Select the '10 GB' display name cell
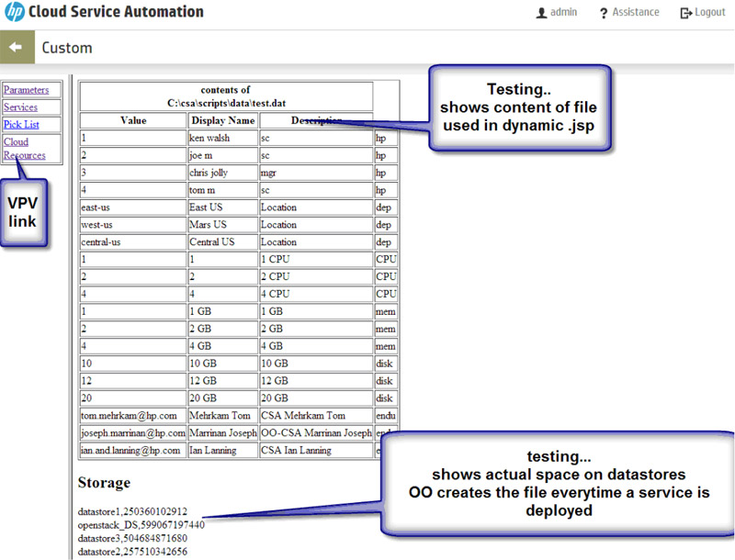This screenshot has width=735, height=560. (222, 363)
